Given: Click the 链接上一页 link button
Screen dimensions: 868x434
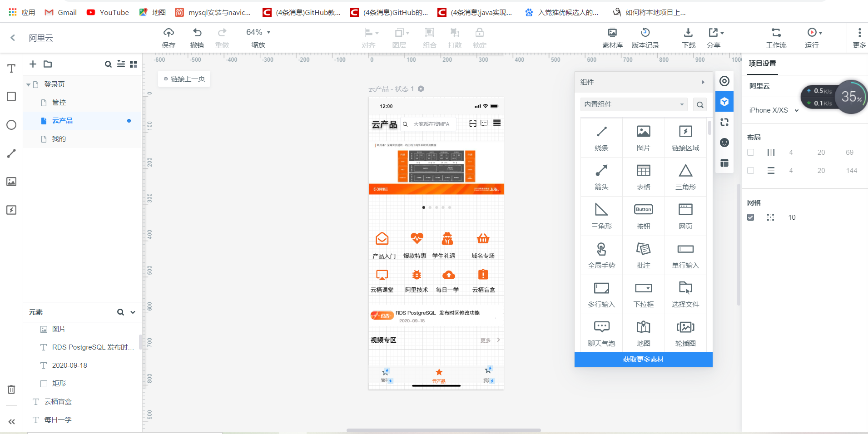Looking at the screenshot, I should click(184, 79).
